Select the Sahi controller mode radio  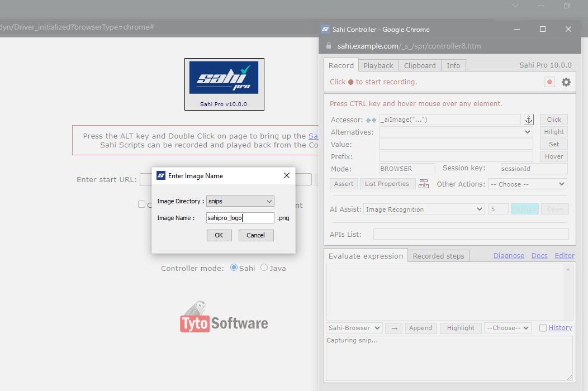coord(234,268)
